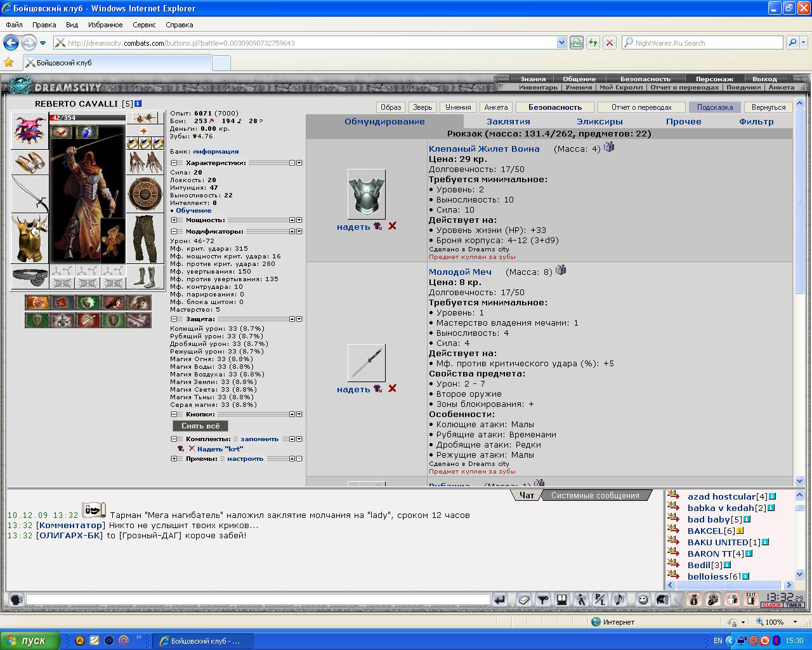
Task: Open the Инвентарь submenu item
Action: (538, 88)
